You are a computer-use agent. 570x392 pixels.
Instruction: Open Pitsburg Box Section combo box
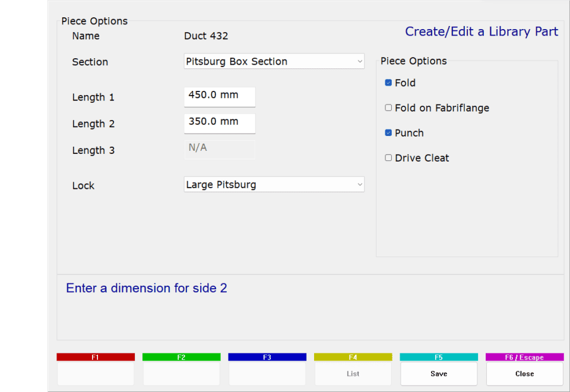(273, 61)
